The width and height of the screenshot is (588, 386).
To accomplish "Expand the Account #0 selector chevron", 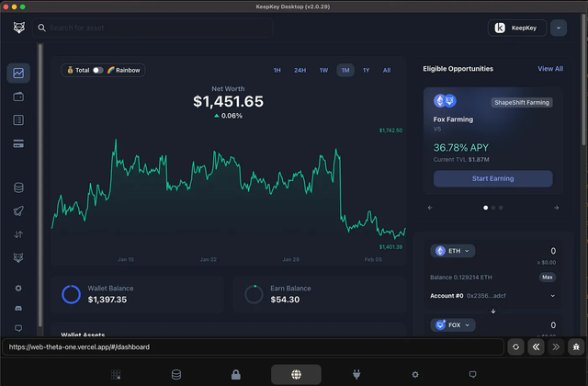I will click(553, 296).
